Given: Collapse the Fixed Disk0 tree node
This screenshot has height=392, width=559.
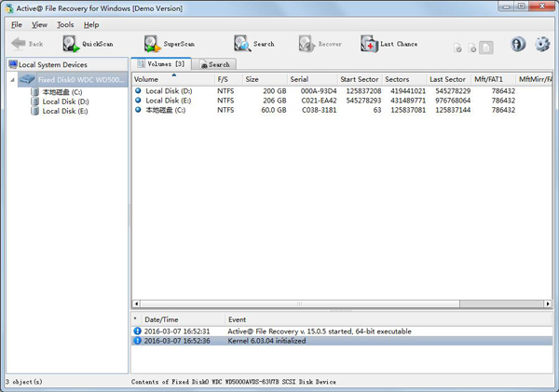Looking at the screenshot, I should click(x=12, y=80).
